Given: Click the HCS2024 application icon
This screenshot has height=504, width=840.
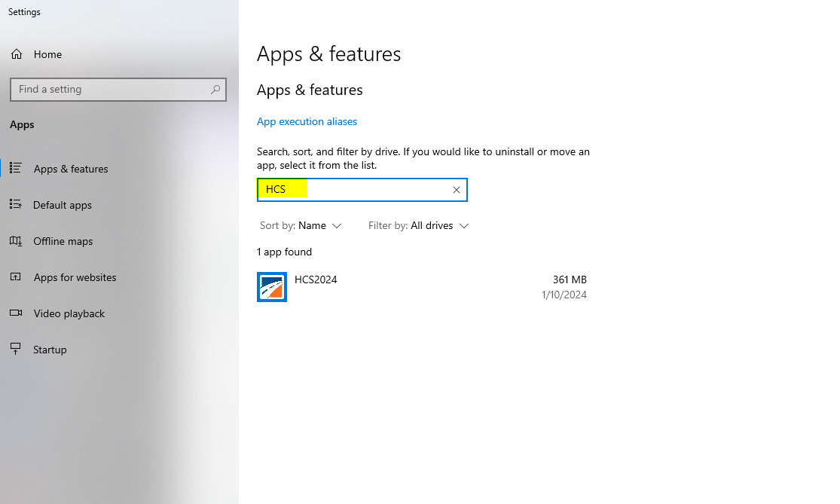Looking at the screenshot, I should [272, 287].
